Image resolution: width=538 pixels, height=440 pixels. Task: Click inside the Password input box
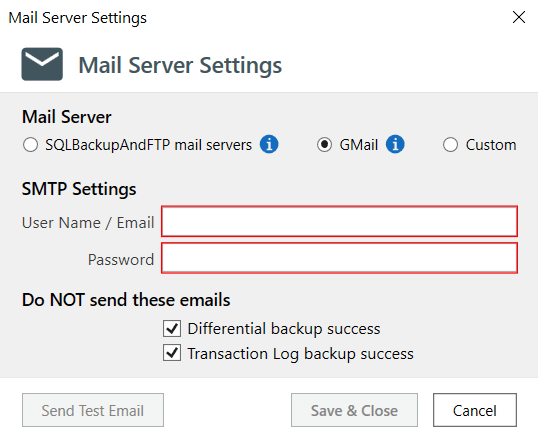[339, 258]
